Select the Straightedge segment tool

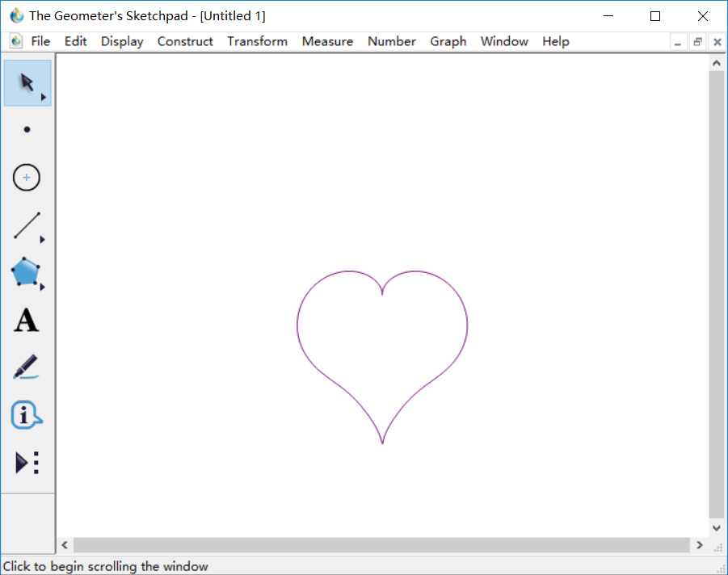point(27,225)
